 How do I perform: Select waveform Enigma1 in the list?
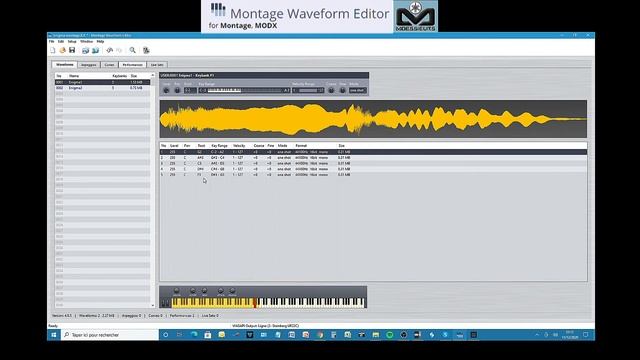point(102,82)
